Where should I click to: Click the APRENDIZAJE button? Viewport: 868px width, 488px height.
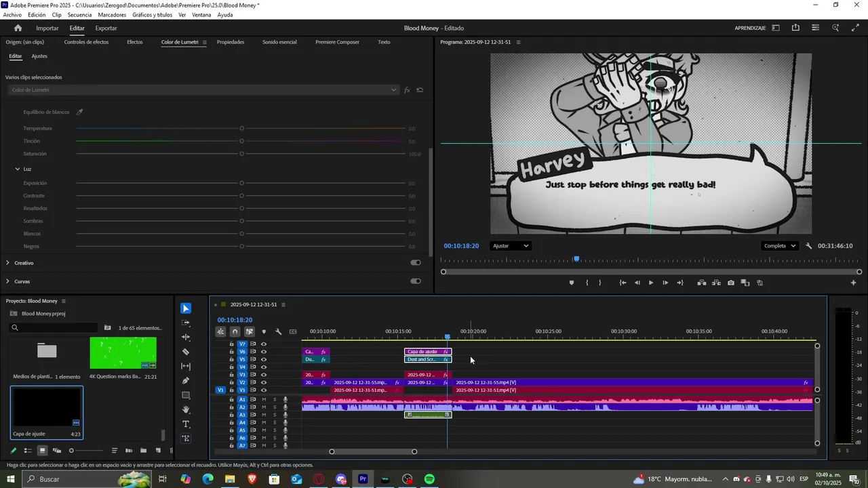(750, 28)
